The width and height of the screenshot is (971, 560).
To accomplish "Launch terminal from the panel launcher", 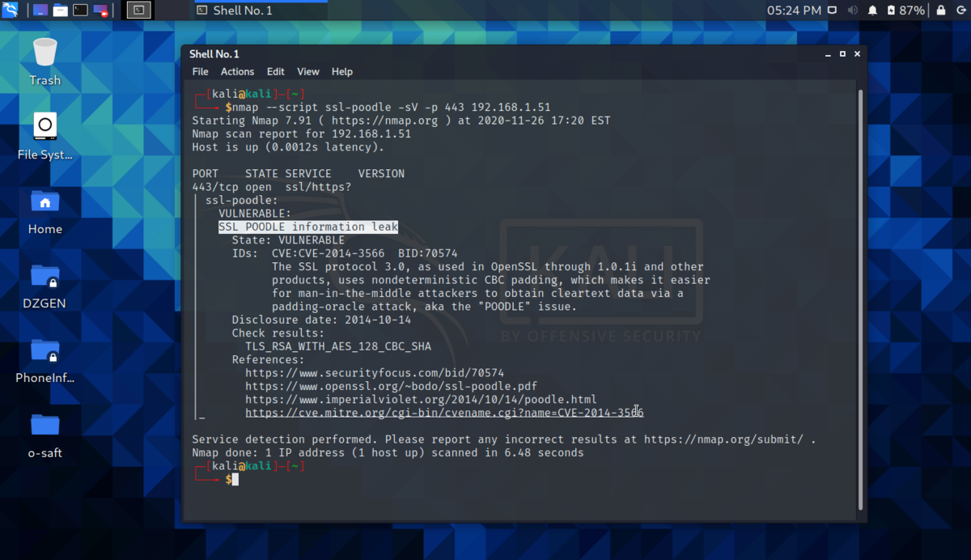I will [80, 11].
